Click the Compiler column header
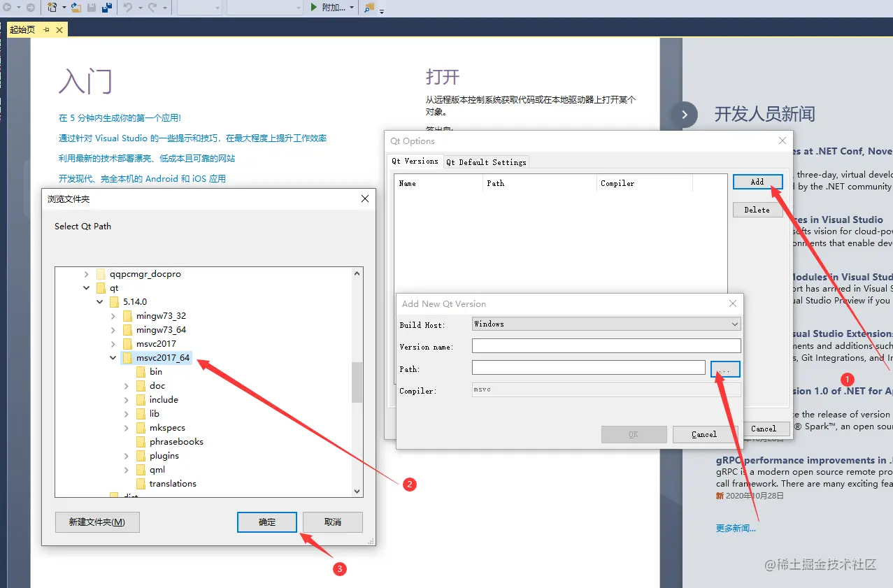 click(x=645, y=183)
